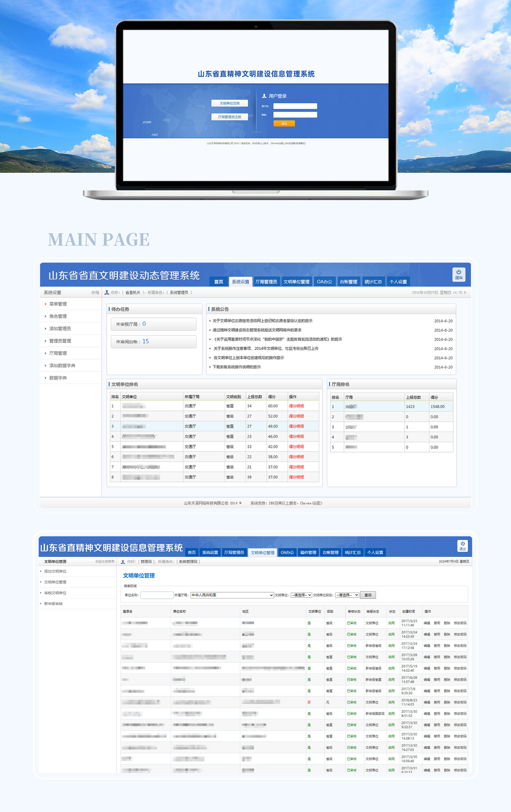Focus the 单位名称 search input
This screenshot has height=812, width=511.
click(157, 595)
